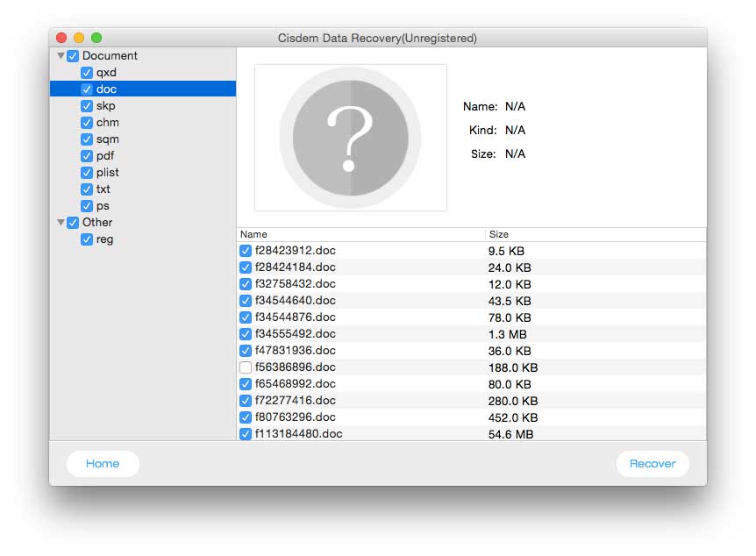Uncheck the sqm file type checkbox
The height and width of the screenshot is (556, 756).
pyautogui.click(x=87, y=139)
